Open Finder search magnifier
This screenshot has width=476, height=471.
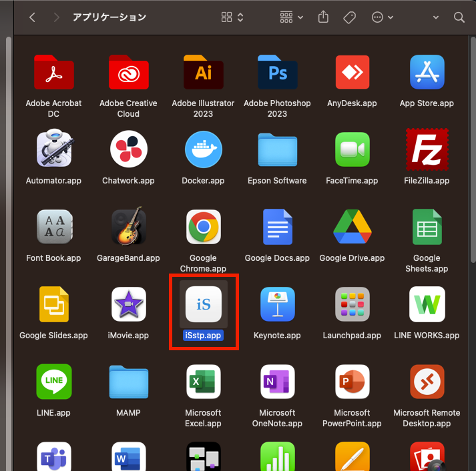pos(459,17)
